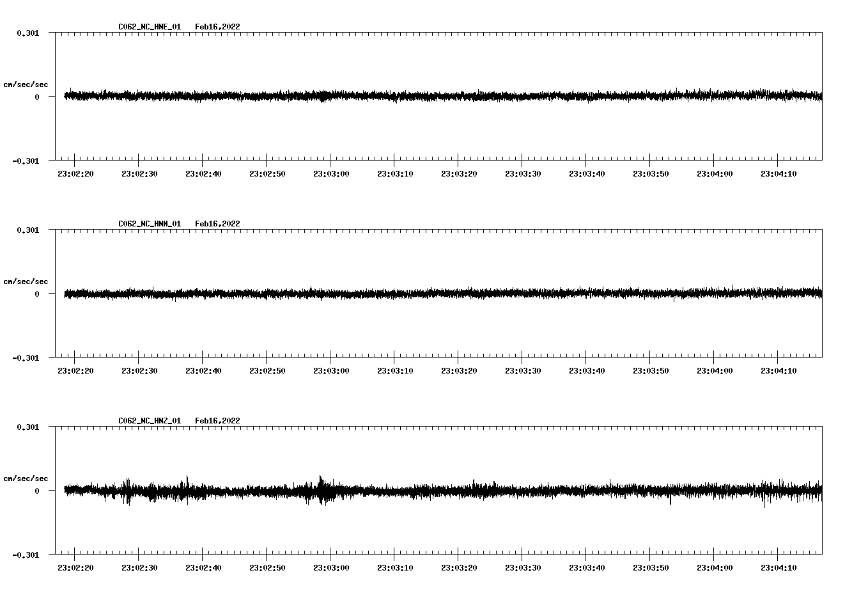Pick 23:03:30 below the HNZ trace
Image resolution: width=868 pixels, height=591 pixels.
tap(523, 567)
